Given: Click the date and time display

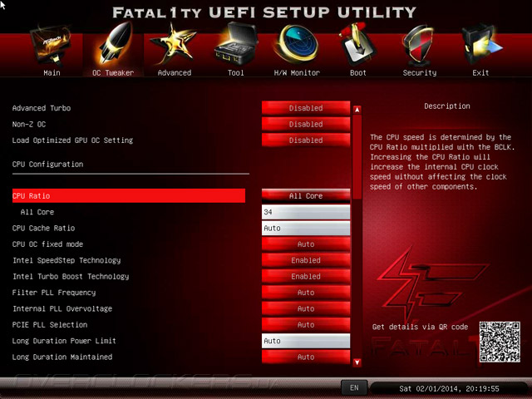Looking at the screenshot, I should [x=449, y=388].
